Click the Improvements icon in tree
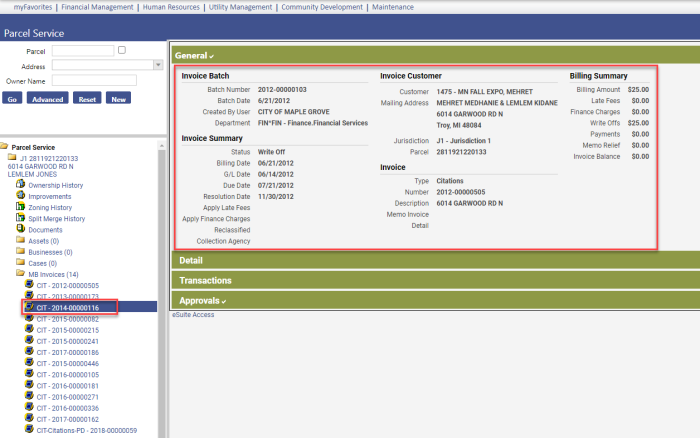This screenshot has height=438, width=700. pyautogui.click(x=21, y=195)
